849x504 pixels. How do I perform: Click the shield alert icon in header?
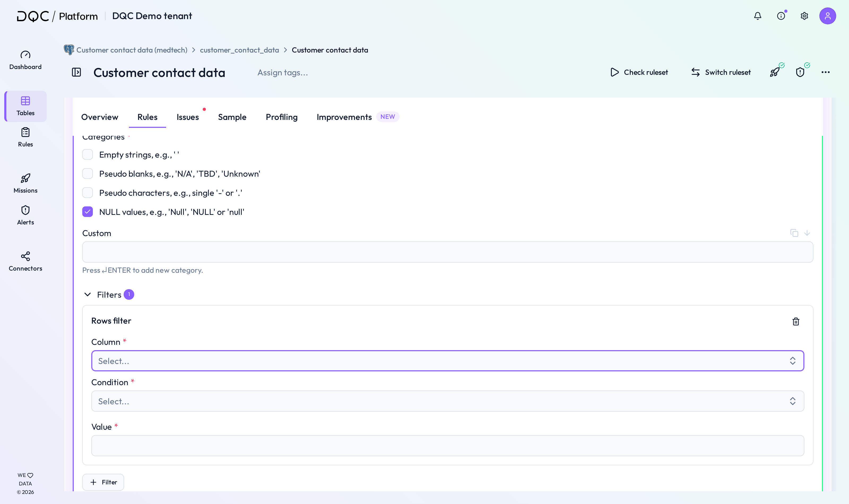tap(800, 72)
